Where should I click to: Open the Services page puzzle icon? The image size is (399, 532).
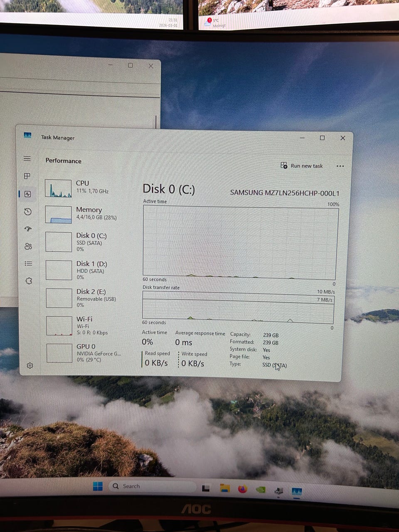(29, 281)
